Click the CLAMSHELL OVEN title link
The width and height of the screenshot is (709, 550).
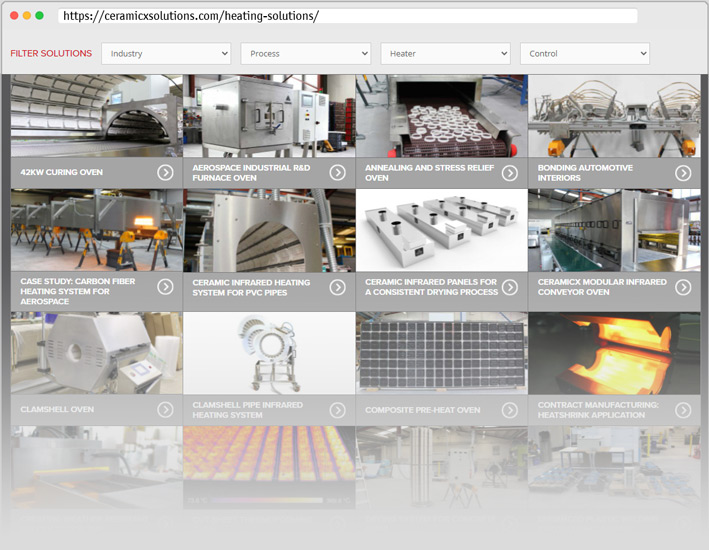(x=57, y=409)
